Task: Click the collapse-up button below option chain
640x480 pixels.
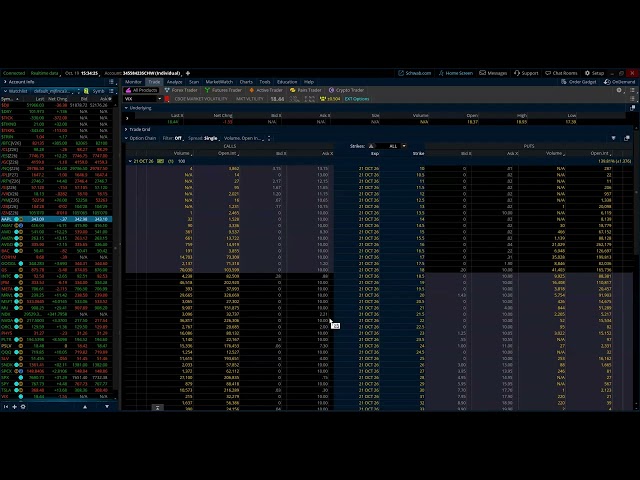Action: click(x=158, y=407)
